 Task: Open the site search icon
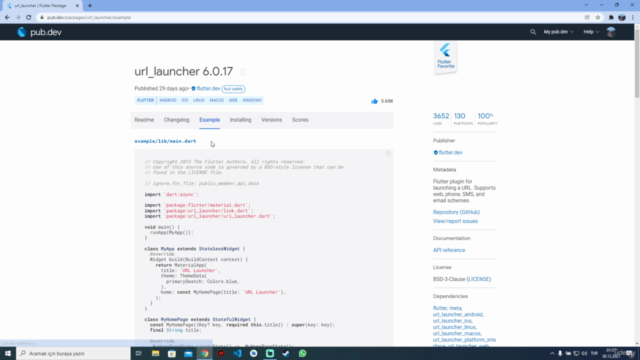(533, 32)
